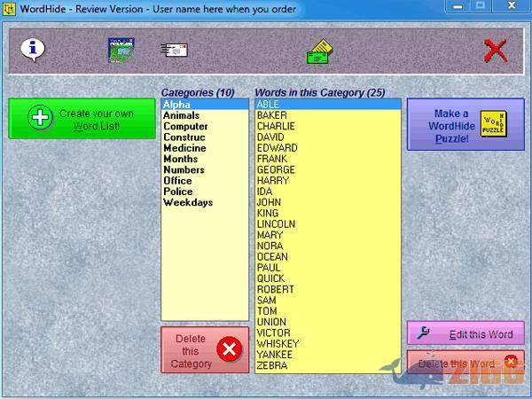Screen dimensions: 532x399
Task: Click the WordHide app icon in title bar
Action: click(x=9, y=9)
